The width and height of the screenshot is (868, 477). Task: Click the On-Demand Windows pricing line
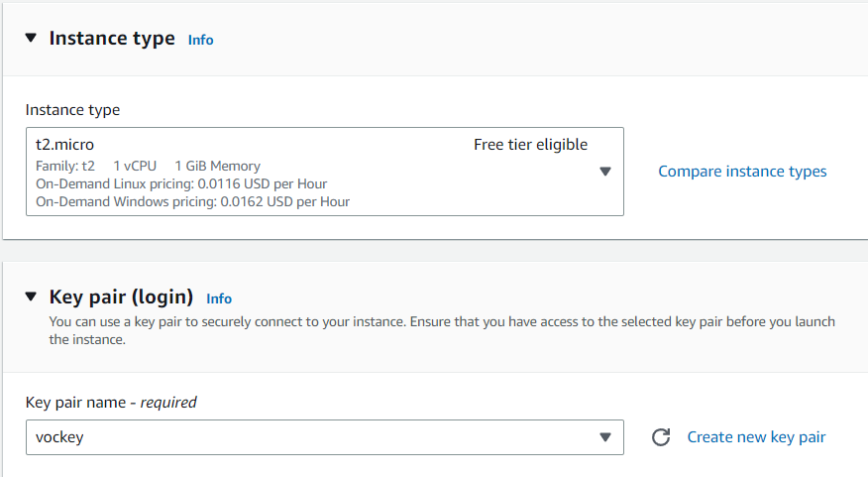(x=192, y=201)
